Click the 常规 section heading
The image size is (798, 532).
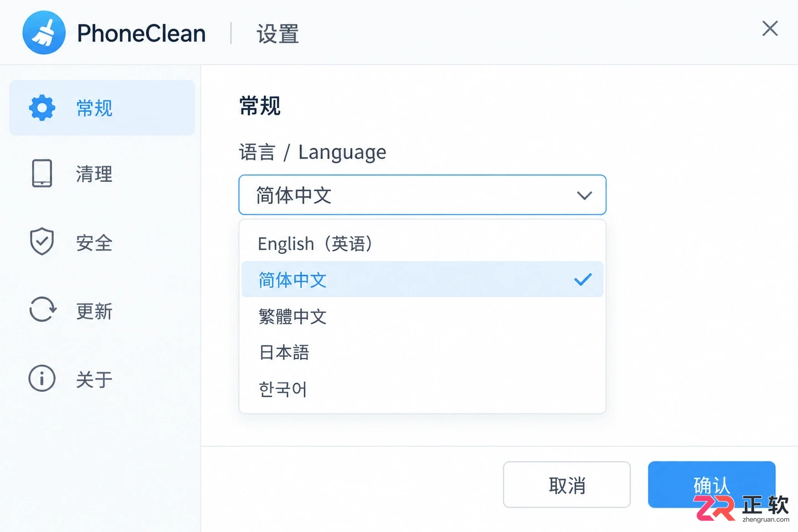(260, 105)
